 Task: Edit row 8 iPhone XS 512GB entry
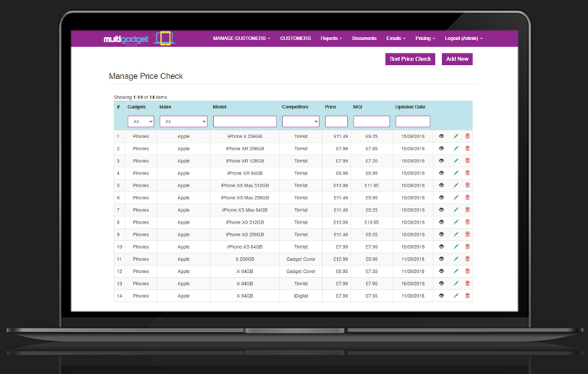[x=456, y=222]
